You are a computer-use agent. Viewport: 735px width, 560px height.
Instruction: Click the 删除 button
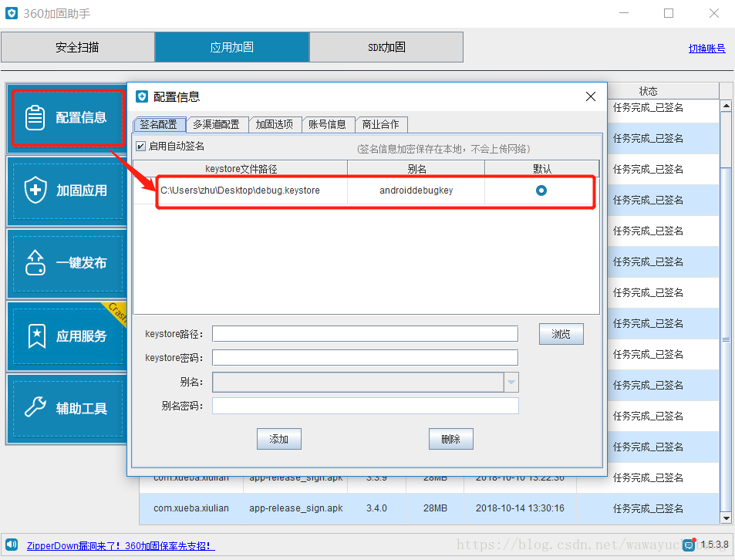[451, 439]
